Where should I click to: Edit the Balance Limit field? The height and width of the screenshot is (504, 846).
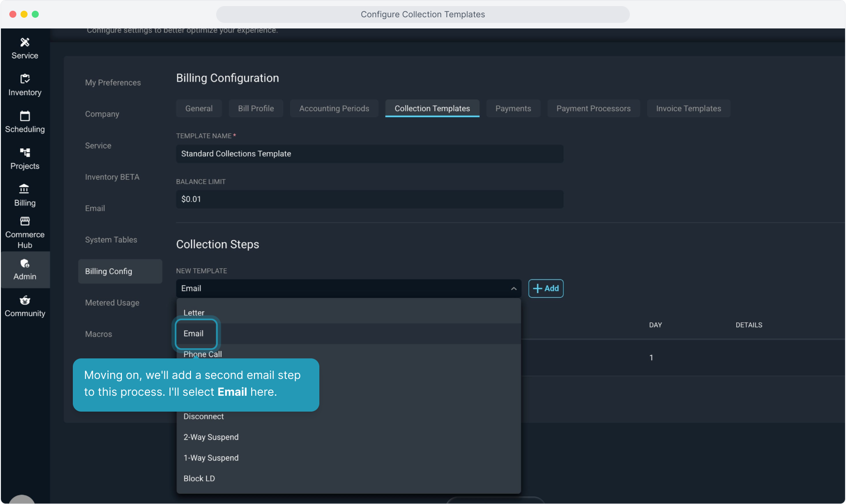pyautogui.click(x=369, y=199)
